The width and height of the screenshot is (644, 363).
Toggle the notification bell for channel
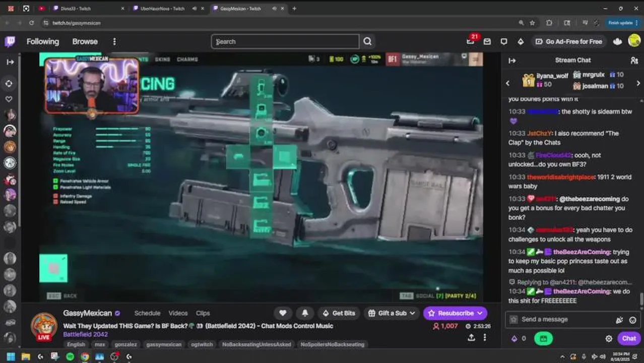305,313
